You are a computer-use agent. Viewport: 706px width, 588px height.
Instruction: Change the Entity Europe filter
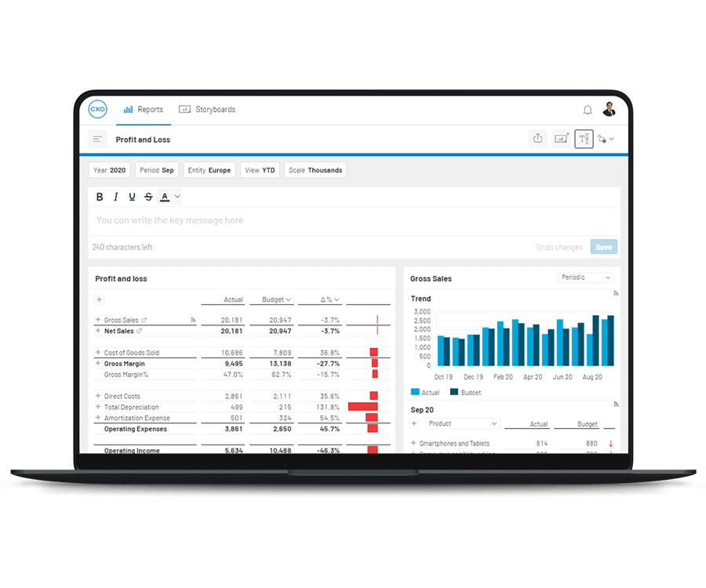(209, 170)
